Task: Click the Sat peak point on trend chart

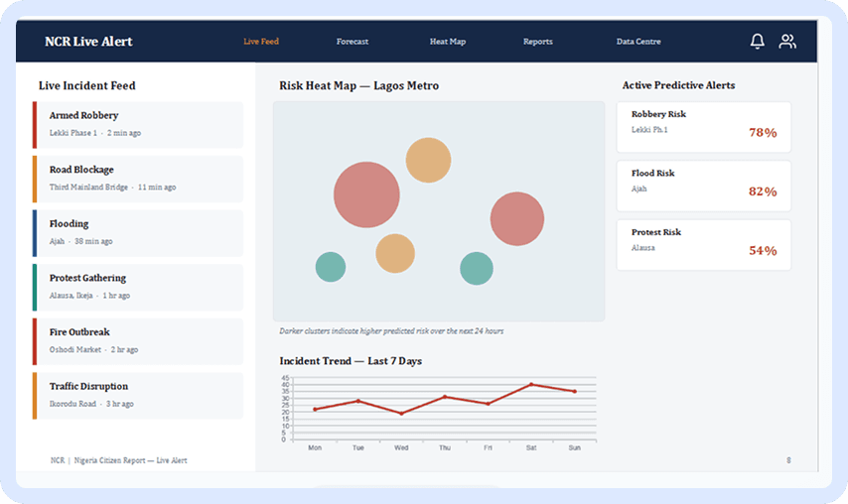Action: (531, 385)
